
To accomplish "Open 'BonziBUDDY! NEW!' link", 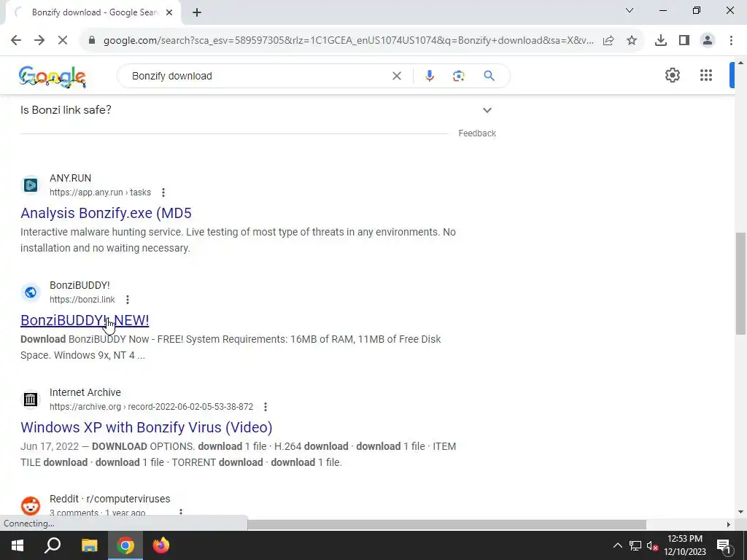I will pos(85,320).
